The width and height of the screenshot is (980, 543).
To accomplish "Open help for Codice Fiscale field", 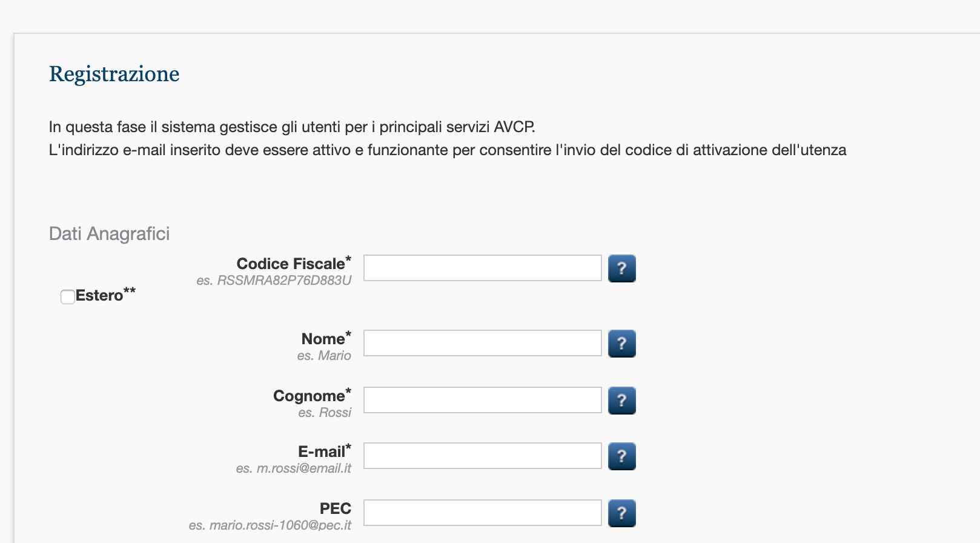I will [621, 268].
